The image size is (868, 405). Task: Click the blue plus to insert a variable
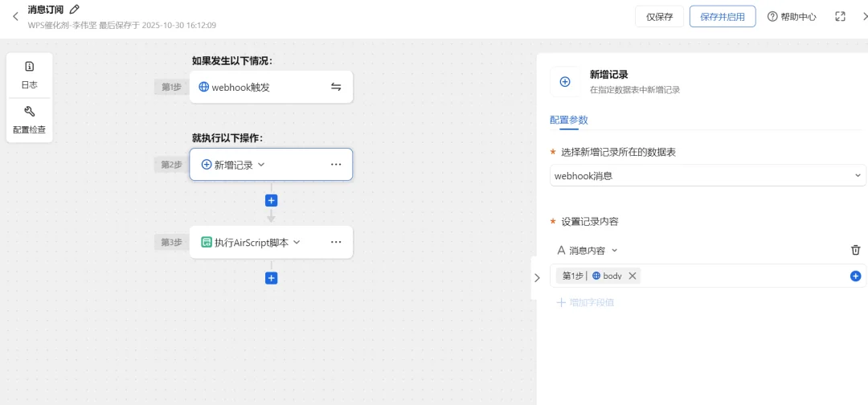pyautogui.click(x=855, y=276)
